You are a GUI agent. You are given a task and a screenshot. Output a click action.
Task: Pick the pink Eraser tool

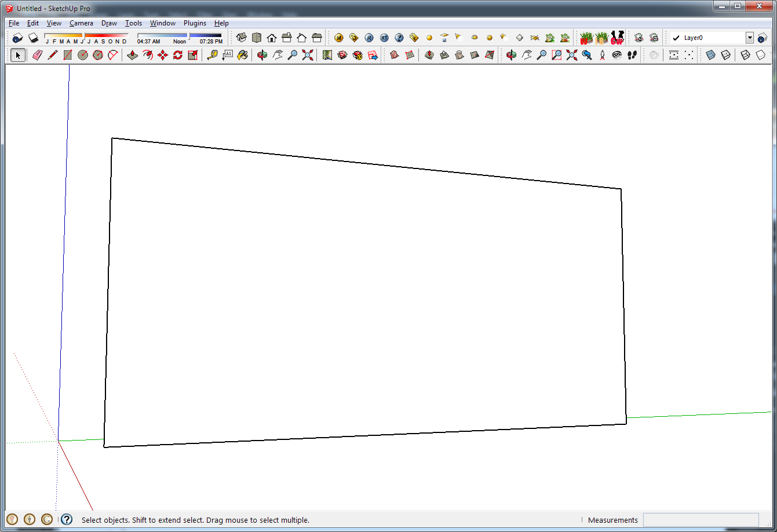[38, 55]
